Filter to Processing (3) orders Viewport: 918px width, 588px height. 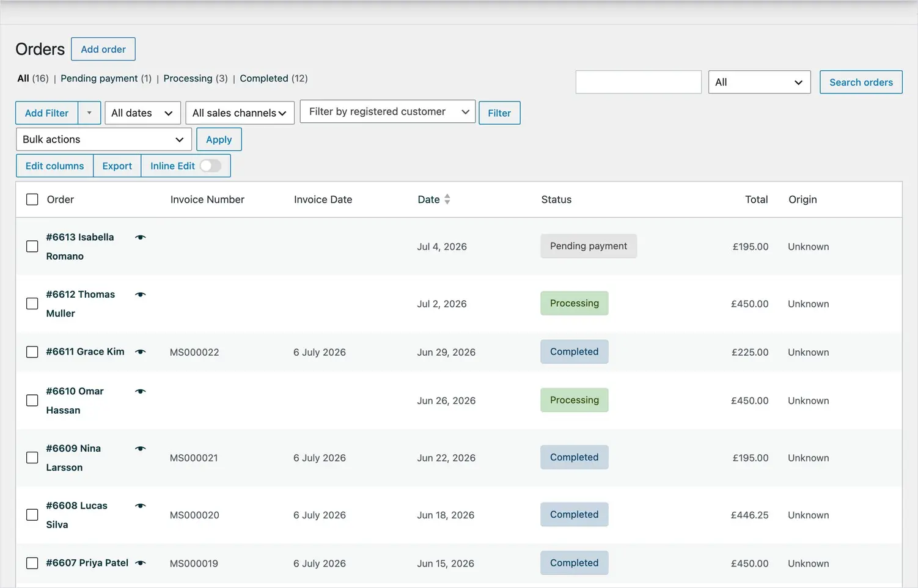[x=196, y=78]
